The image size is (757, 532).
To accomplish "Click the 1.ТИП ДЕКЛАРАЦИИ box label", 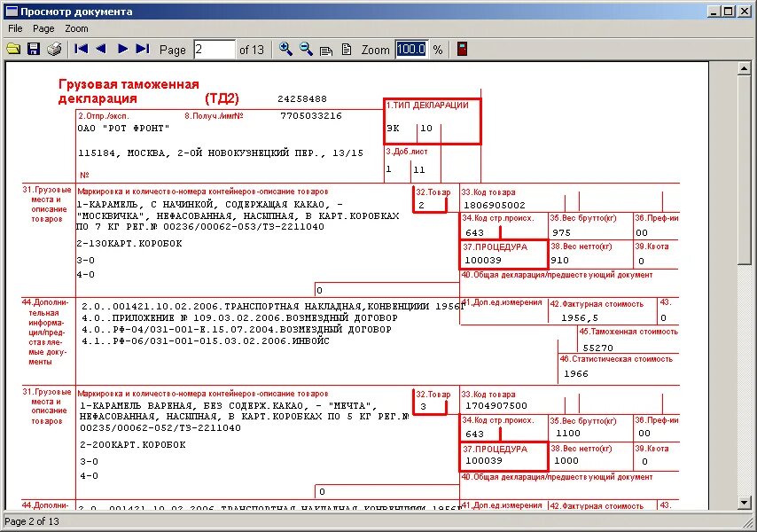I will pos(427,106).
